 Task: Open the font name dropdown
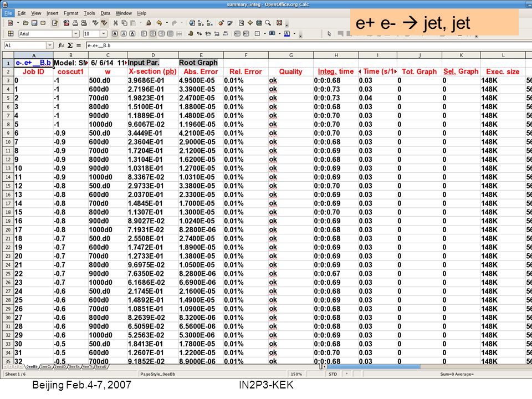(x=76, y=34)
